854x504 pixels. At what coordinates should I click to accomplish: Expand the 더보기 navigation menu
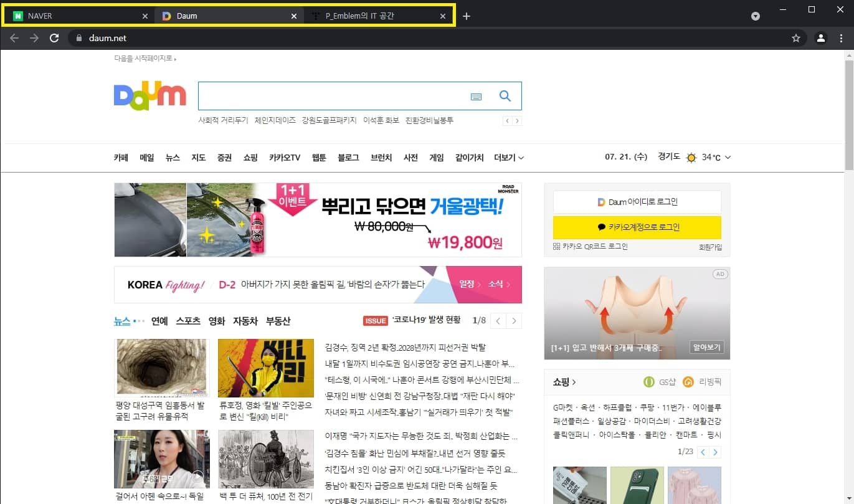(508, 158)
